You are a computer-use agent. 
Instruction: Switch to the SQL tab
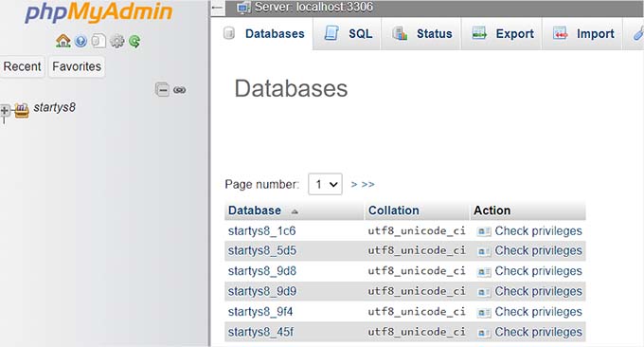(x=347, y=34)
